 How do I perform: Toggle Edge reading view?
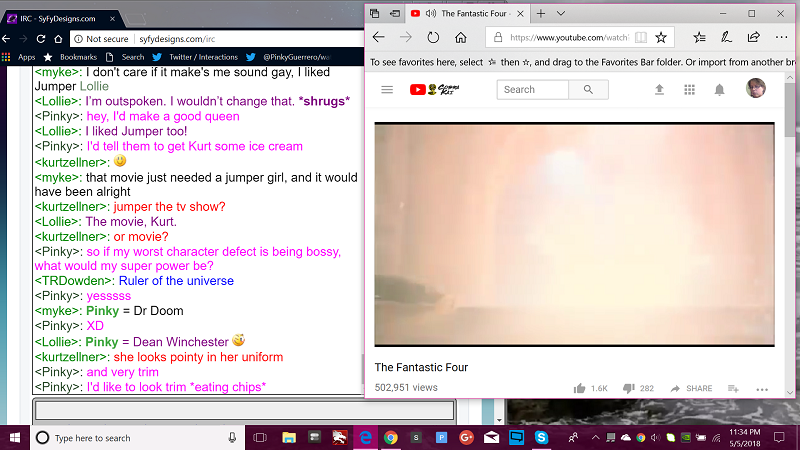641,37
